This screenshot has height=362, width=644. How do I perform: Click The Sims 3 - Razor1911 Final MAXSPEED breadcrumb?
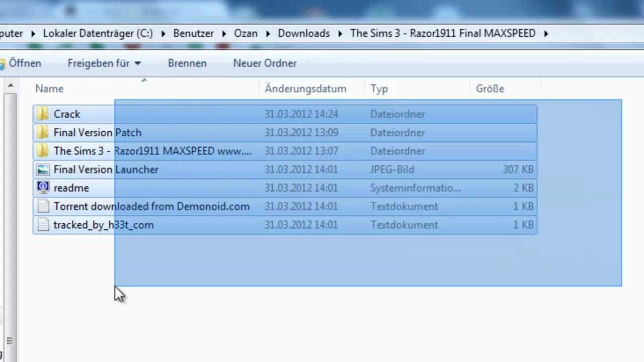(443, 33)
